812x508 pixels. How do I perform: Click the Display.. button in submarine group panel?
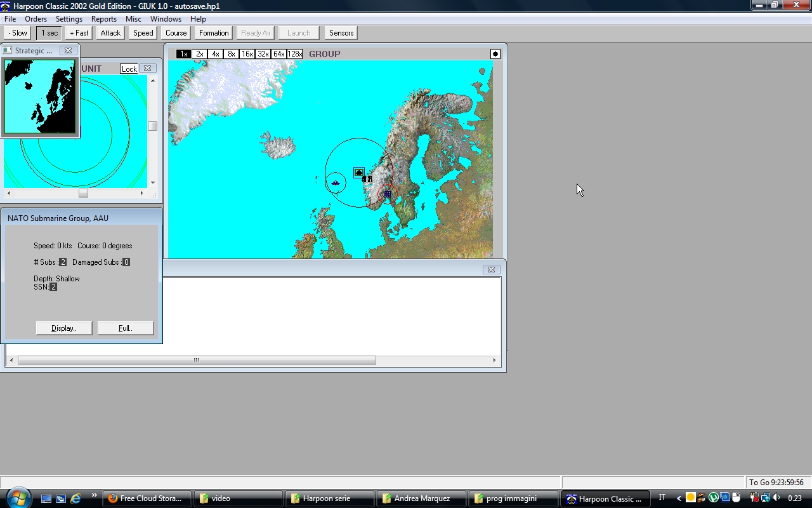point(64,328)
